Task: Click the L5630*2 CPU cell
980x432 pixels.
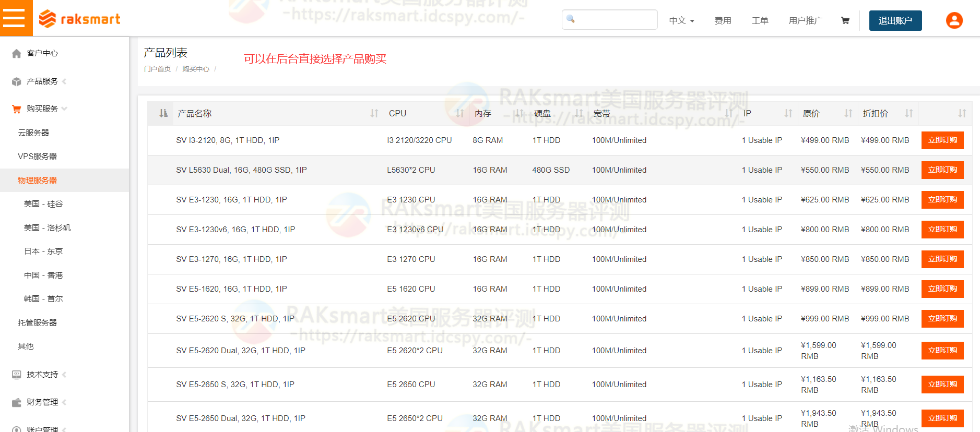Action: click(411, 170)
